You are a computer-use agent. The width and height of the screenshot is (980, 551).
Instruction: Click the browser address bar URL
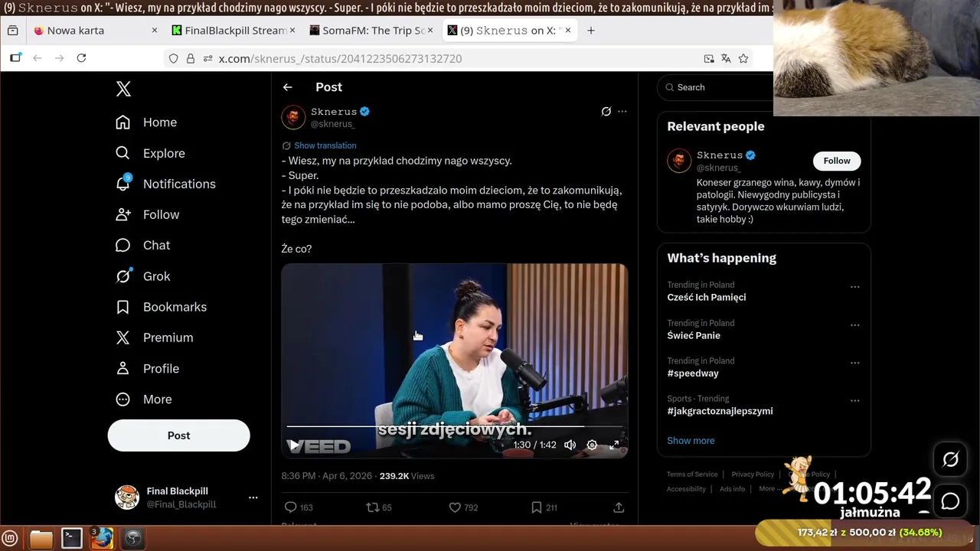(340, 58)
